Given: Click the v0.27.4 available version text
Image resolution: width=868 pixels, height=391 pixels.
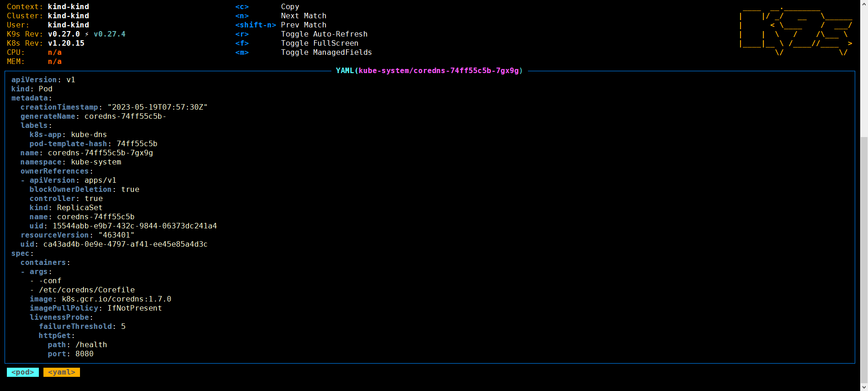Looking at the screenshot, I should 110,34.
